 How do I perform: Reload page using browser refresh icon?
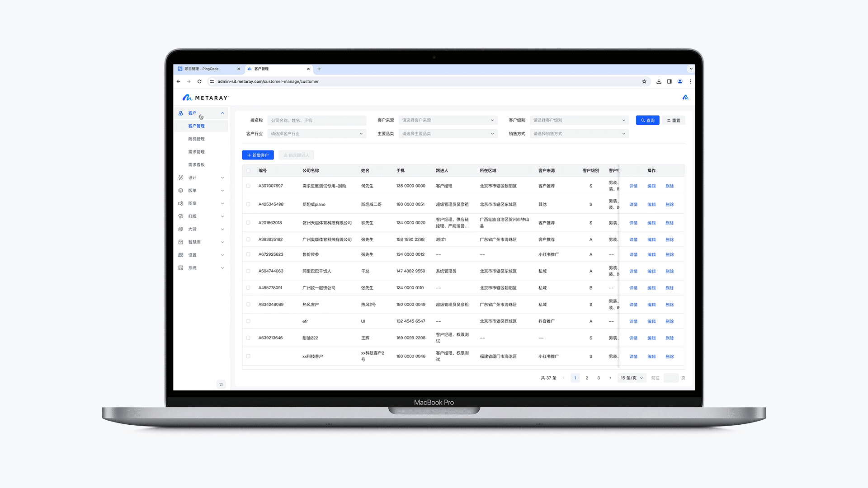pos(199,81)
